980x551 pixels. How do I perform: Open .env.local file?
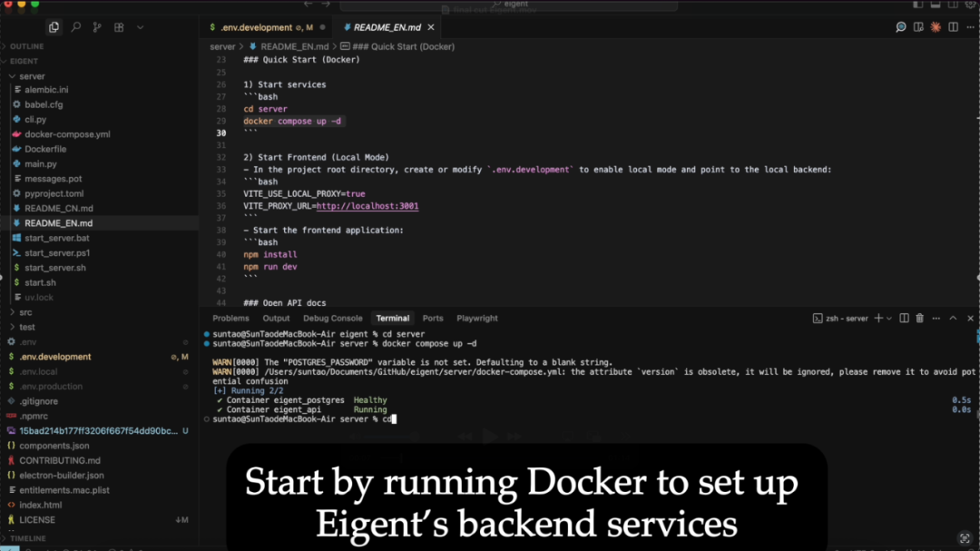(x=38, y=371)
